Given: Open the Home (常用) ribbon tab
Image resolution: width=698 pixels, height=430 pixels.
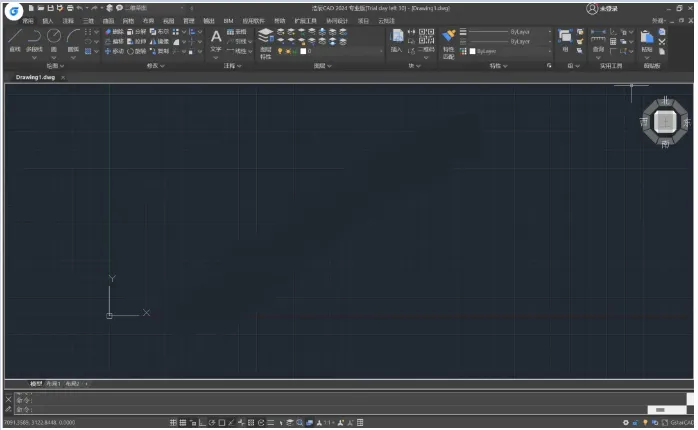Looking at the screenshot, I should (x=28, y=21).
